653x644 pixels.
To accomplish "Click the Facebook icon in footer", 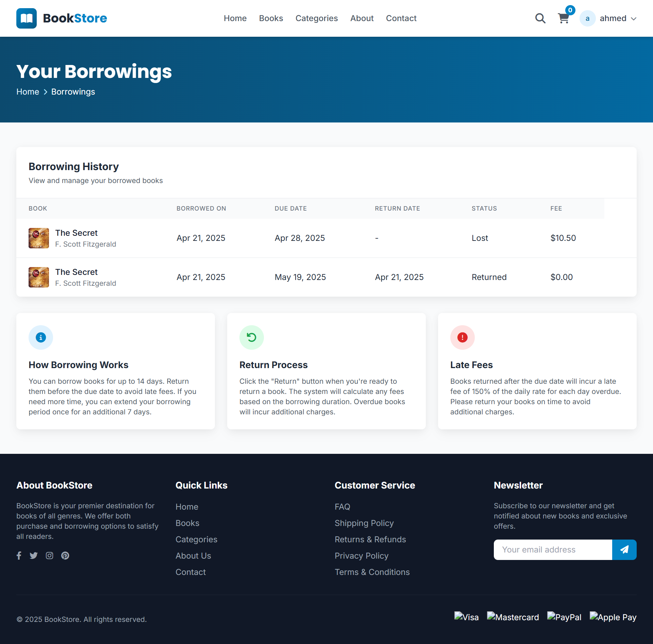I will [19, 556].
